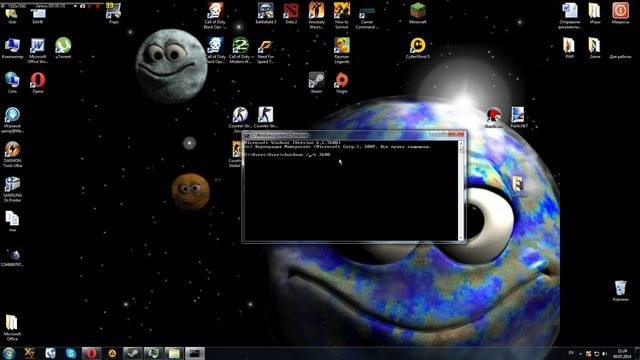Open the Игры folder on the desktop
Viewport: 640px width, 360px height.
595,13
